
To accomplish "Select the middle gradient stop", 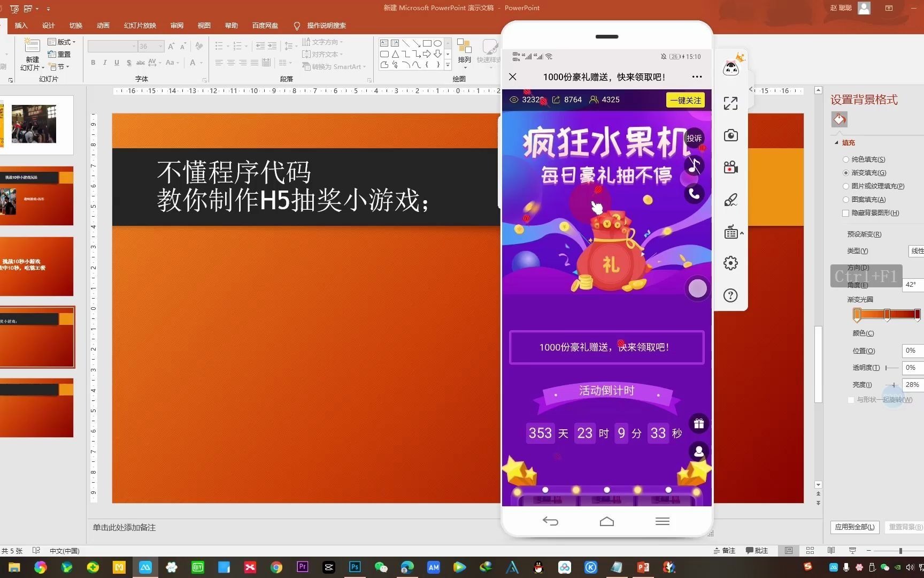I will pyautogui.click(x=887, y=315).
